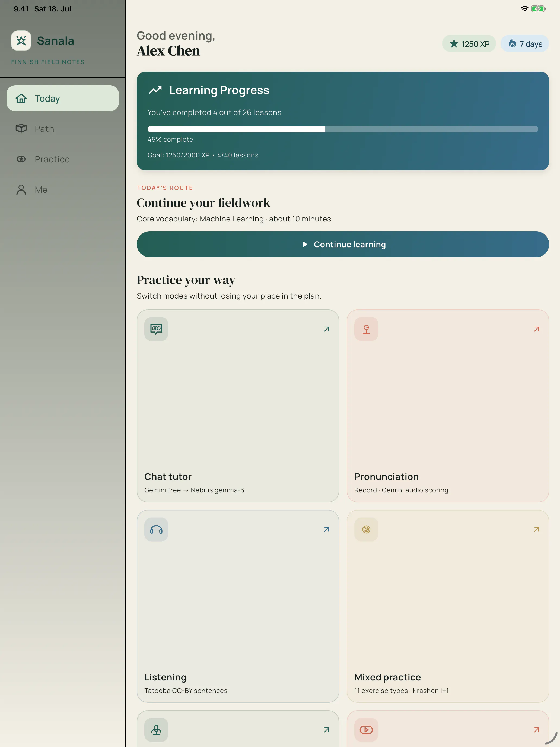The width and height of the screenshot is (560, 747).
Task: Tap the video play icon on bottom card
Action: coord(366,730)
